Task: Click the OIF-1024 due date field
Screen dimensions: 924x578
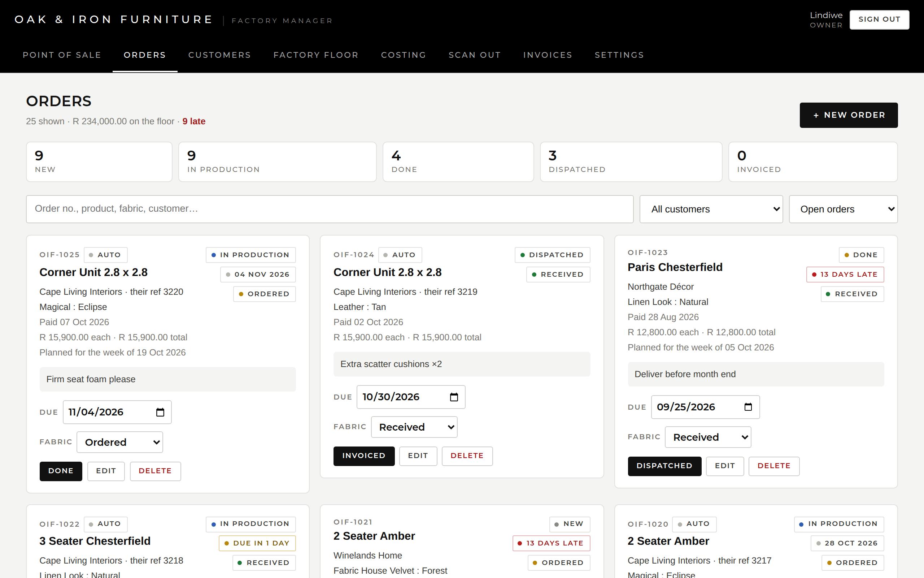Action: [411, 397]
